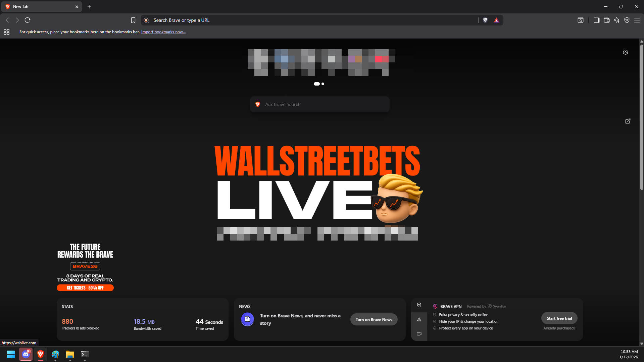644x362 pixels.
Task: Open Brave Shields panel in address bar
Action: (485, 20)
